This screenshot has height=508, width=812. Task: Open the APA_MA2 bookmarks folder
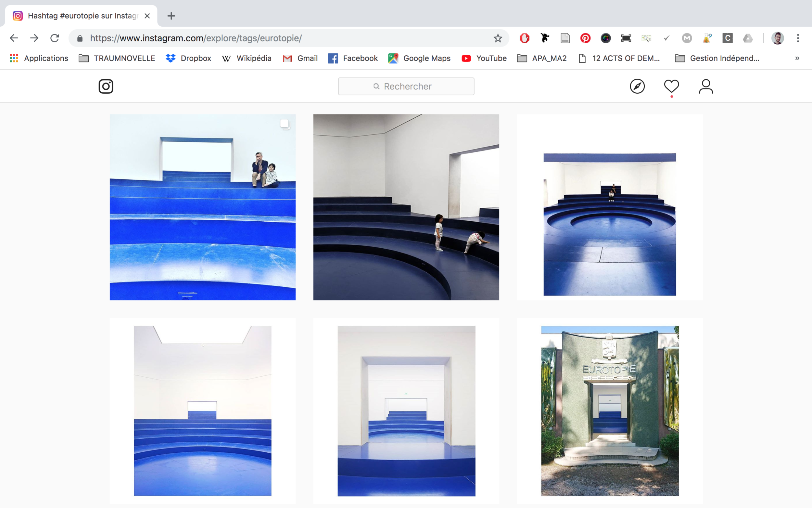pyautogui.click(x=542, y=59)
